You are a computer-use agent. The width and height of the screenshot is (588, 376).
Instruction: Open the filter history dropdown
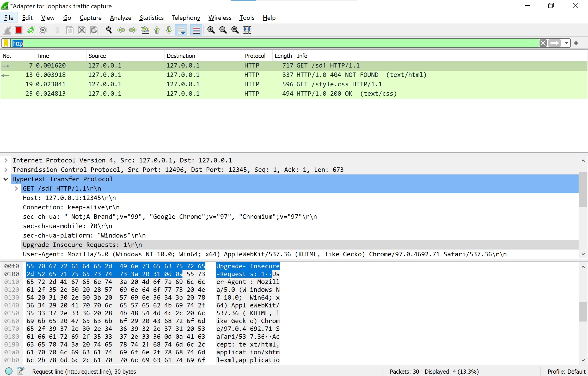[x=566, y=43]
